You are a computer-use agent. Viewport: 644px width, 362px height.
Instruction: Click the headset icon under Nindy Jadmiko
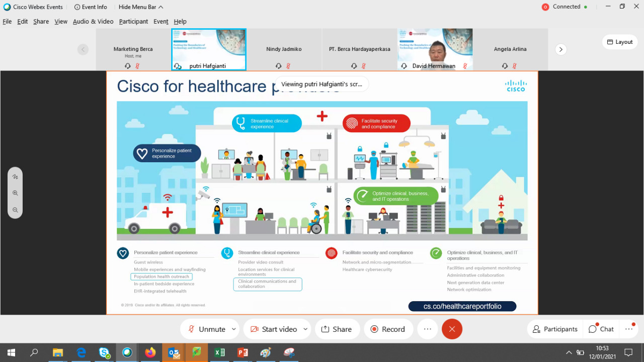point(278,66)
